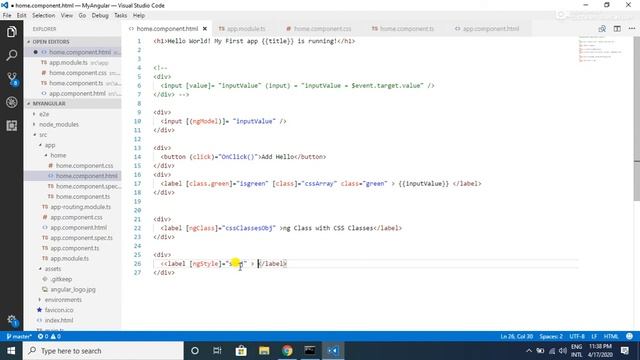640x360 pixels.
Task: Open the Debug menu
Action: click(x=100, y=15)
